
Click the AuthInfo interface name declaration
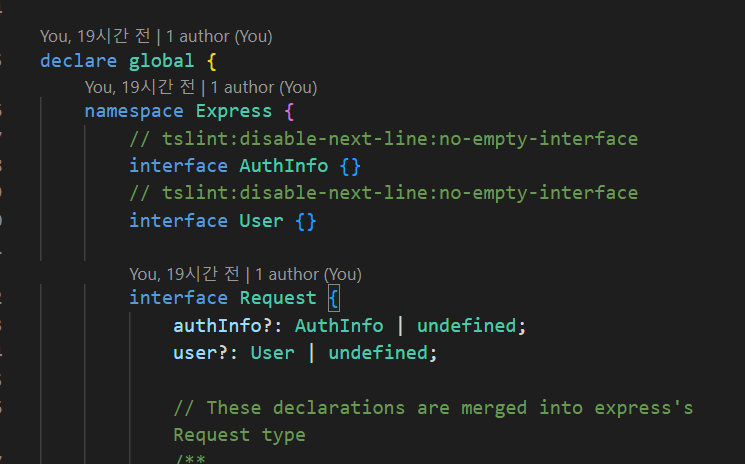[x=284, y=166]
